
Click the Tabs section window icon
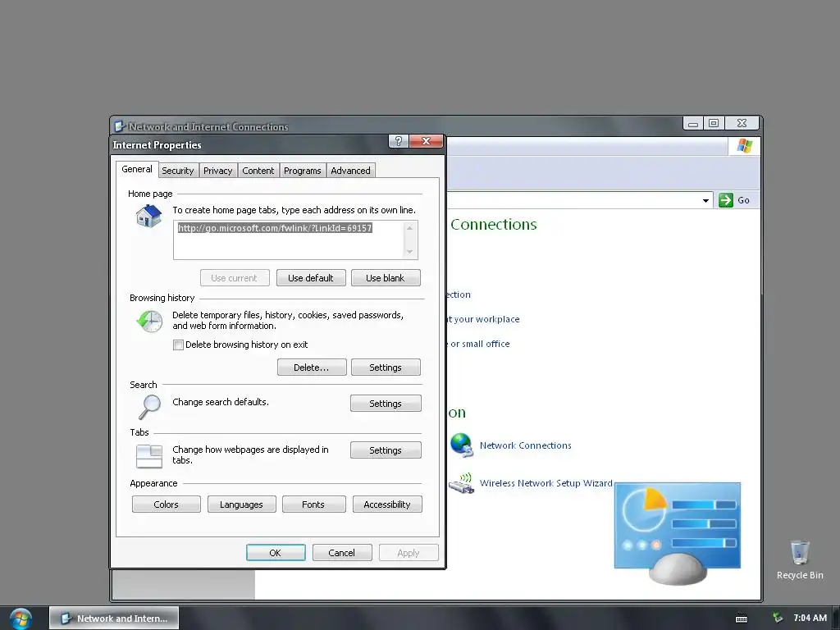[149, 456]
